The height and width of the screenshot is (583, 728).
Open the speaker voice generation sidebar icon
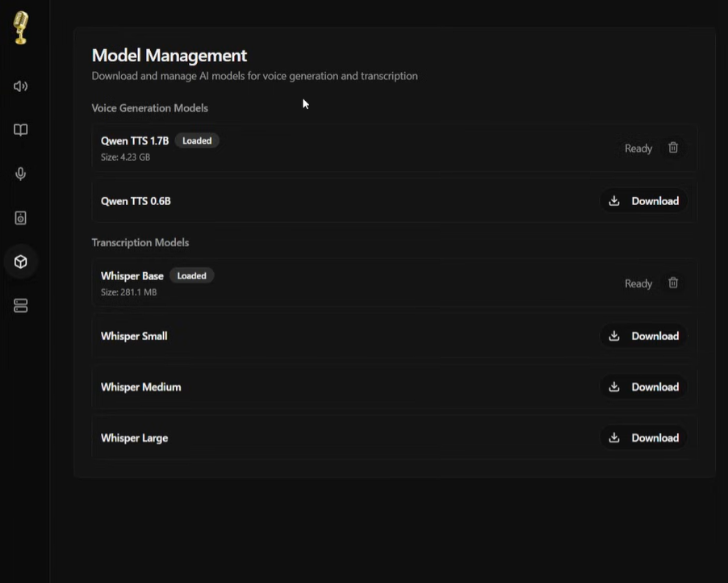pyautogui.click(x=21, y=86)
